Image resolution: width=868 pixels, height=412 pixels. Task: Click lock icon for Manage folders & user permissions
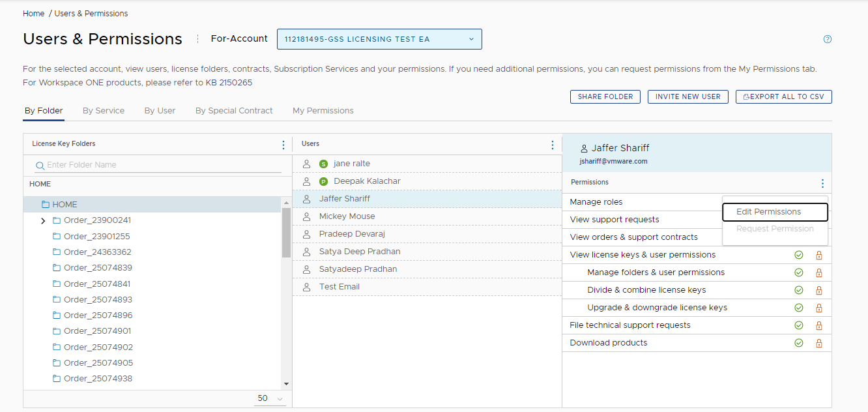(819, 272)
